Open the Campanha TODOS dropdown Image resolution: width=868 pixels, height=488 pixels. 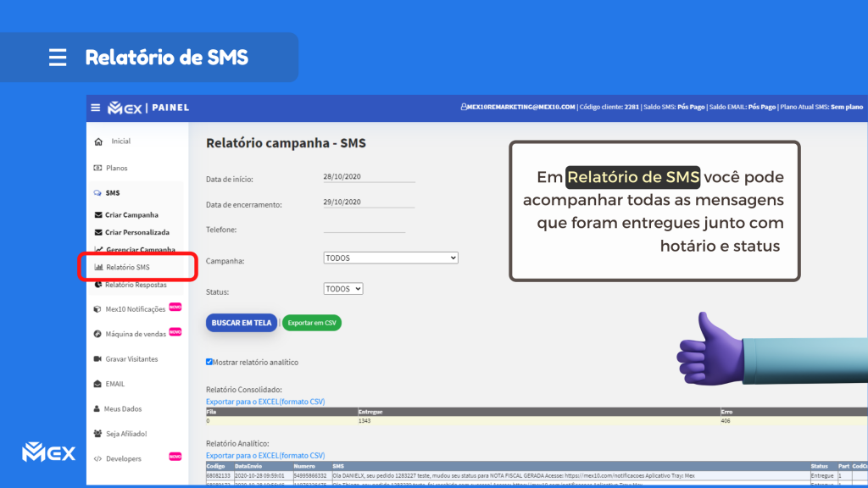point(391,258)
